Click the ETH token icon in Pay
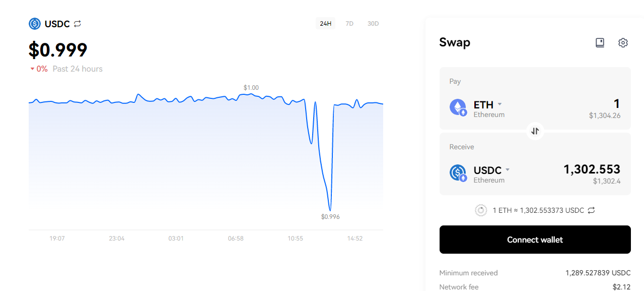The image size is (644, 291). [458, 107]
